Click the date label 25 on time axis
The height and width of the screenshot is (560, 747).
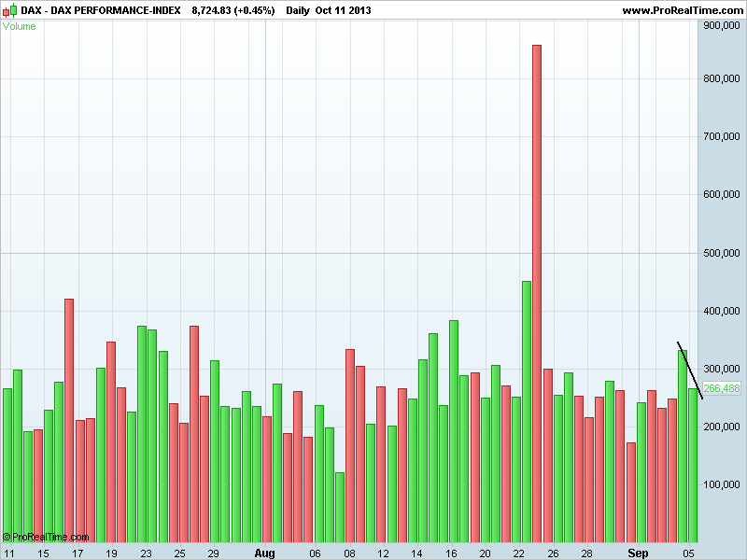179,553
